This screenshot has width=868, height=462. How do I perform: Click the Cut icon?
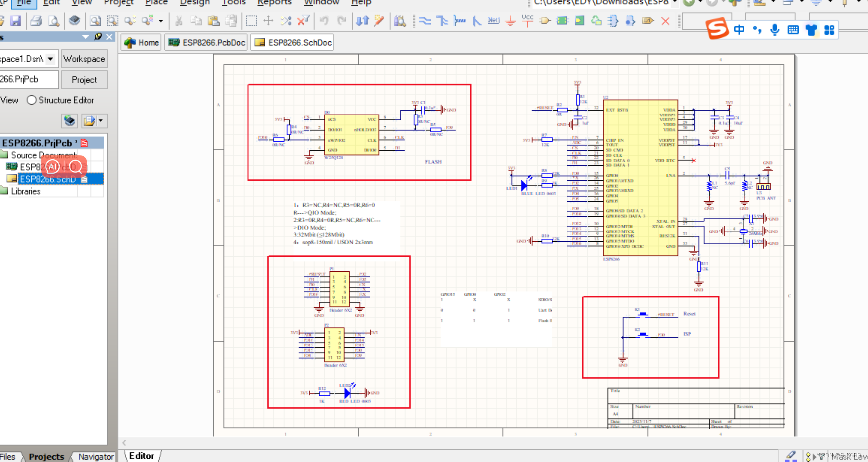(179, 21)
